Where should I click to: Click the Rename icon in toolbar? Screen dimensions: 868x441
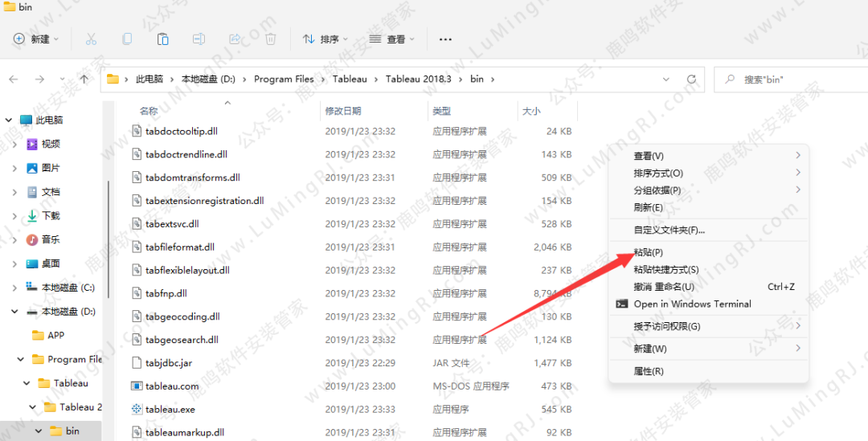[199, 39]
